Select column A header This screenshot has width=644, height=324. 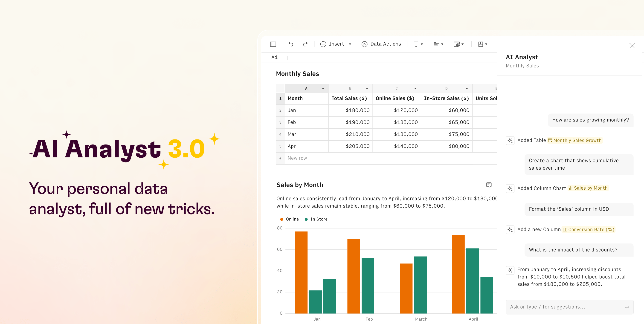306,89
